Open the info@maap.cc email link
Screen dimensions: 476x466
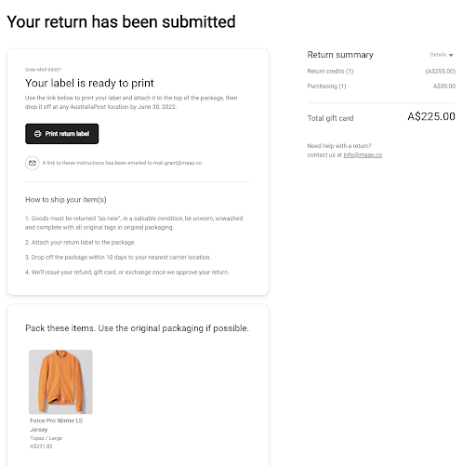[x=363, y=154]
